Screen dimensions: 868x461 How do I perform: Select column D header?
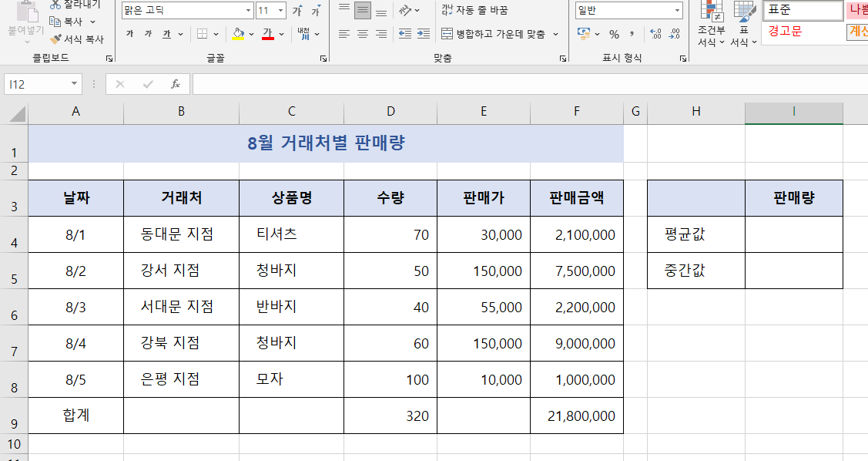click(x=390, y=111)
